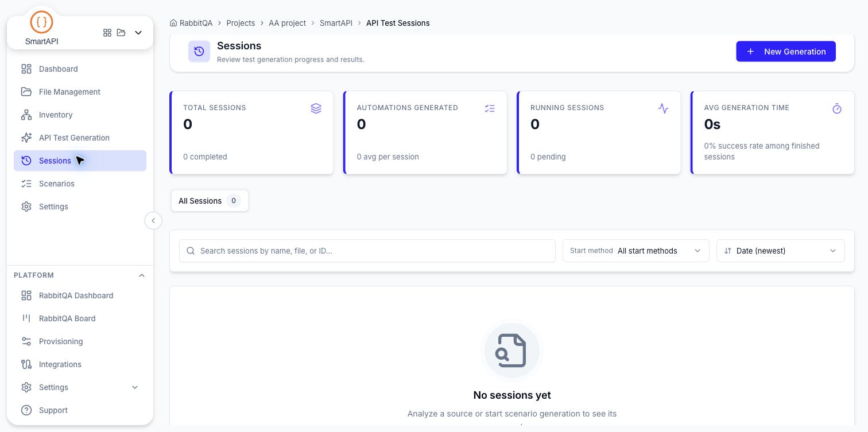Open Scenarios from the sidebar
The image size is (868, 432).
(80, 184)
